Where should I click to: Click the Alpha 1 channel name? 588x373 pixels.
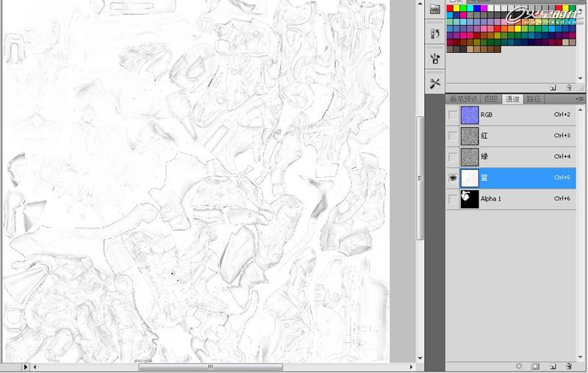click(491, 199)
